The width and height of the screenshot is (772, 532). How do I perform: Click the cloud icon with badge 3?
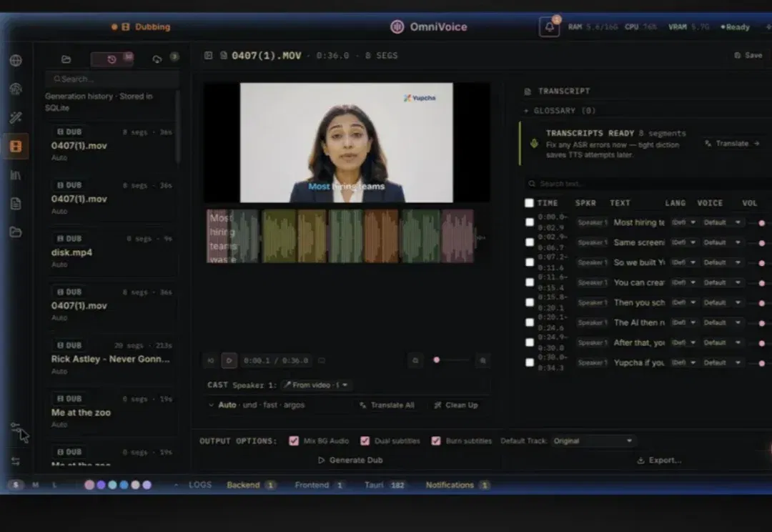click(x=157, y=59)
